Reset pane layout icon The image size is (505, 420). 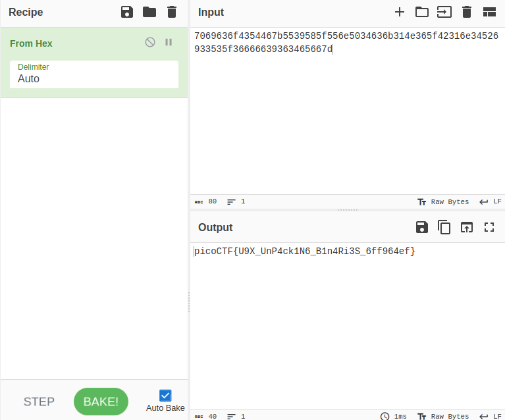(x=489, y=12)
